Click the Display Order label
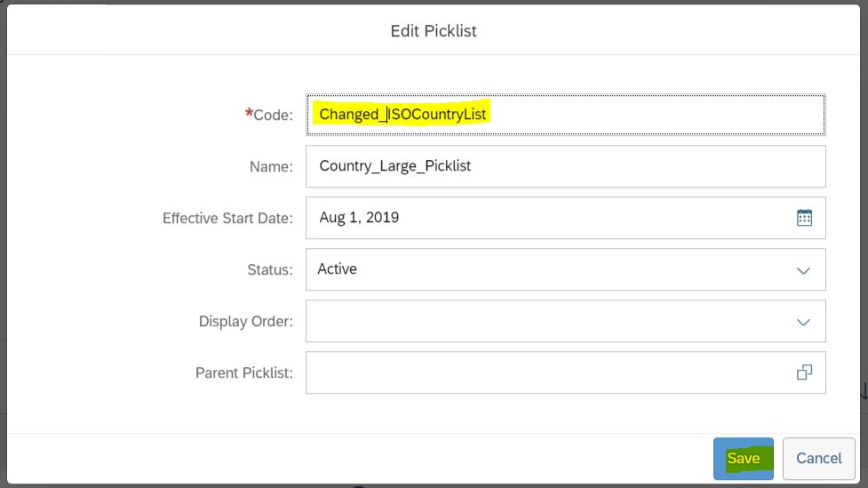The width and height of the screenshot is (868, 488). [246, 321]
